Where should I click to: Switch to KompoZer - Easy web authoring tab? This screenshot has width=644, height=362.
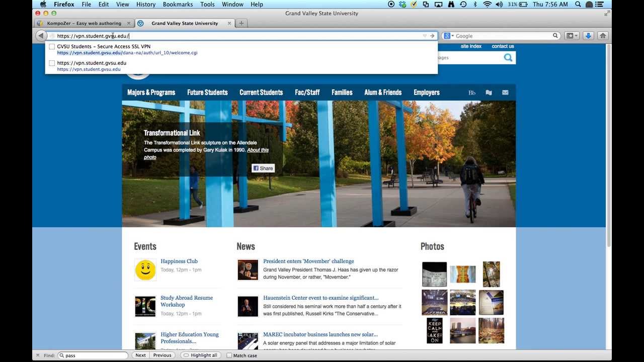click(x=84, y=23)
